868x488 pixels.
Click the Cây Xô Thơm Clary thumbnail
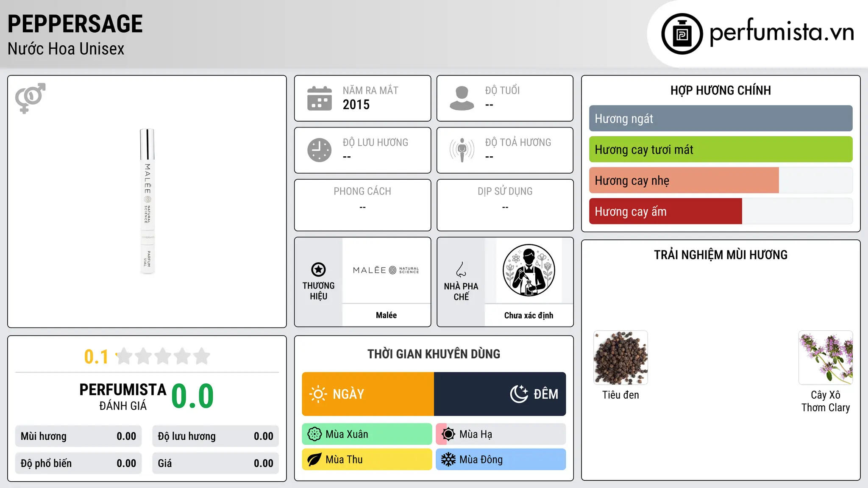[x=826, y=358]
